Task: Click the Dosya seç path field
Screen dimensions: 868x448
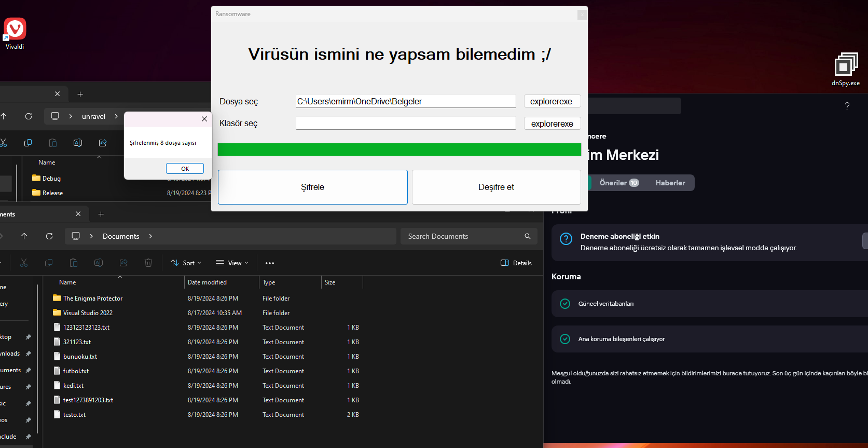Action: point(406,101)
